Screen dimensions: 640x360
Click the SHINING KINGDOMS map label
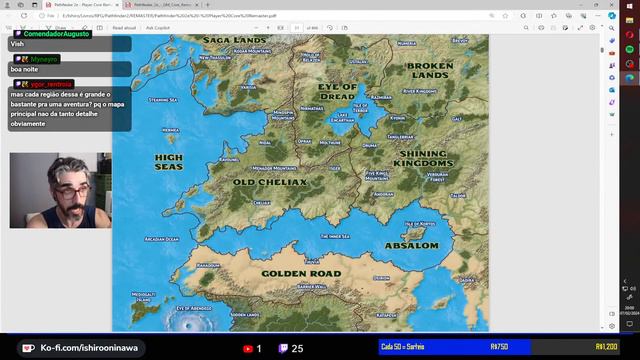coord(423,158)
